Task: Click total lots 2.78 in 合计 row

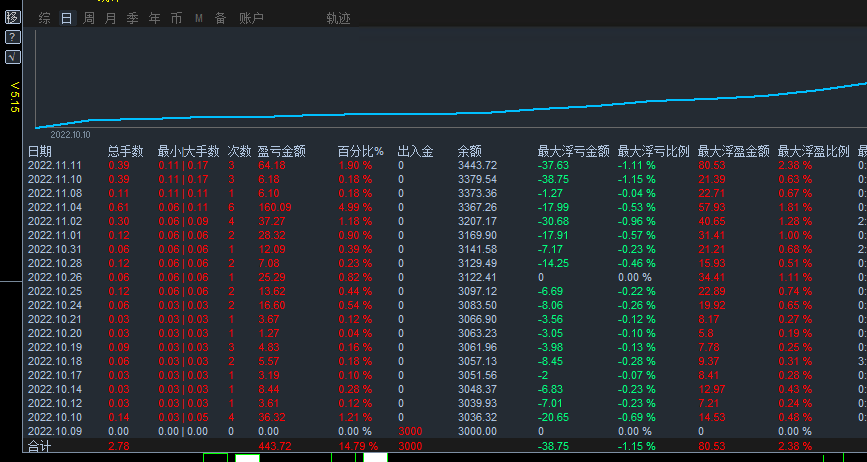Action: point(119,446)
